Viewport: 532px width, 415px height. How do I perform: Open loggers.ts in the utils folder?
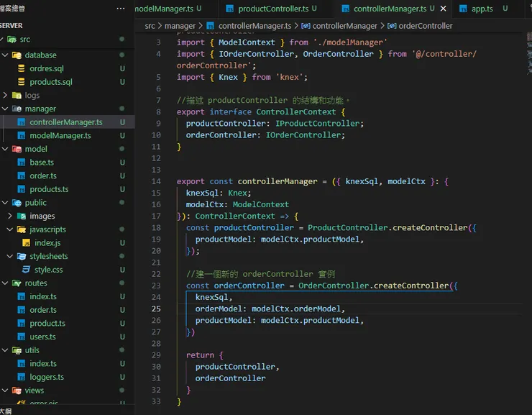(x=47, y=377)
